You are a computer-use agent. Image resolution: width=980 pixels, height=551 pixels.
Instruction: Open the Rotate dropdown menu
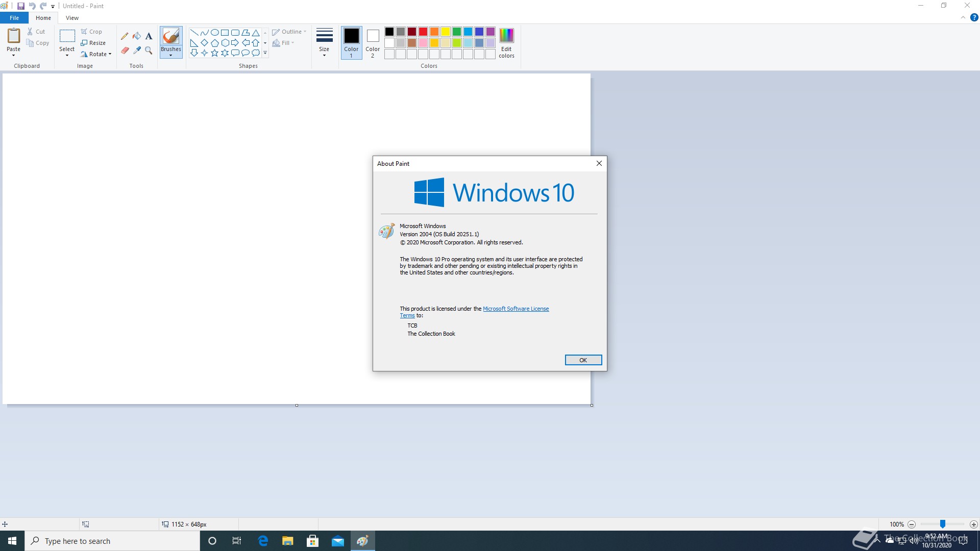pos(96,54)
